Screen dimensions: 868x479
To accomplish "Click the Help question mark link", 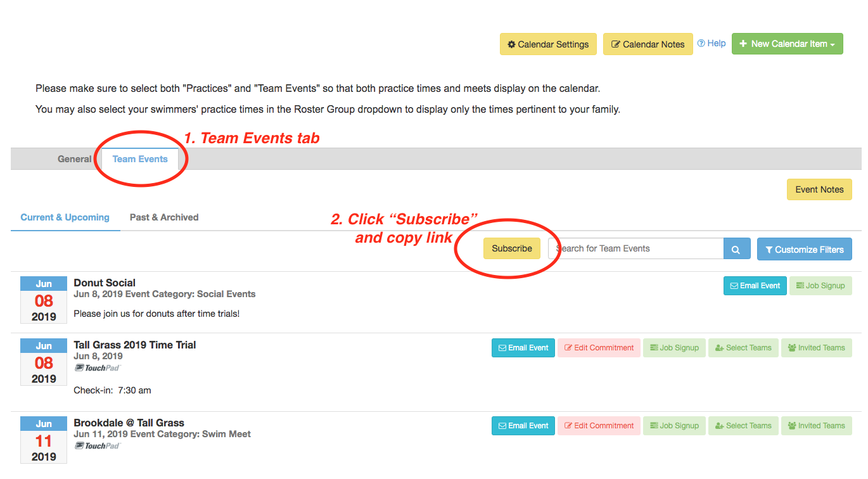I will click(x=712, y=44).
